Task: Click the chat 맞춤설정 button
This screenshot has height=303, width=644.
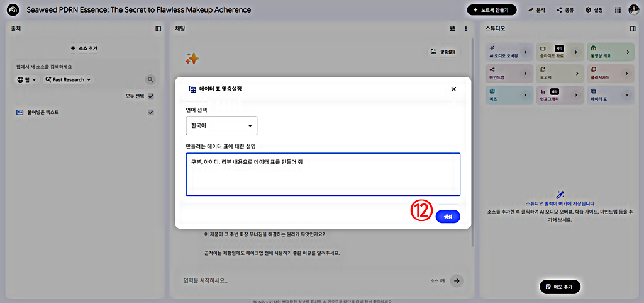Action: pos(444,52)
